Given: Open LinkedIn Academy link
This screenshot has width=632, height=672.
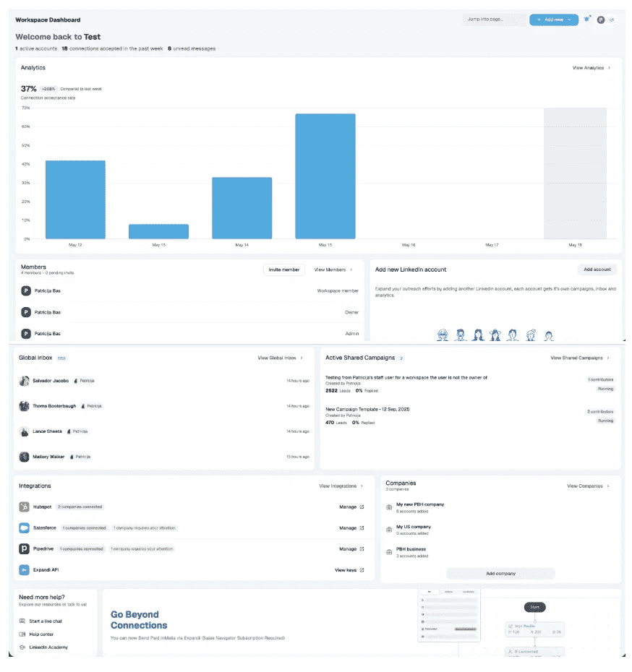Looking at the screenshot, I should (48, 647).
